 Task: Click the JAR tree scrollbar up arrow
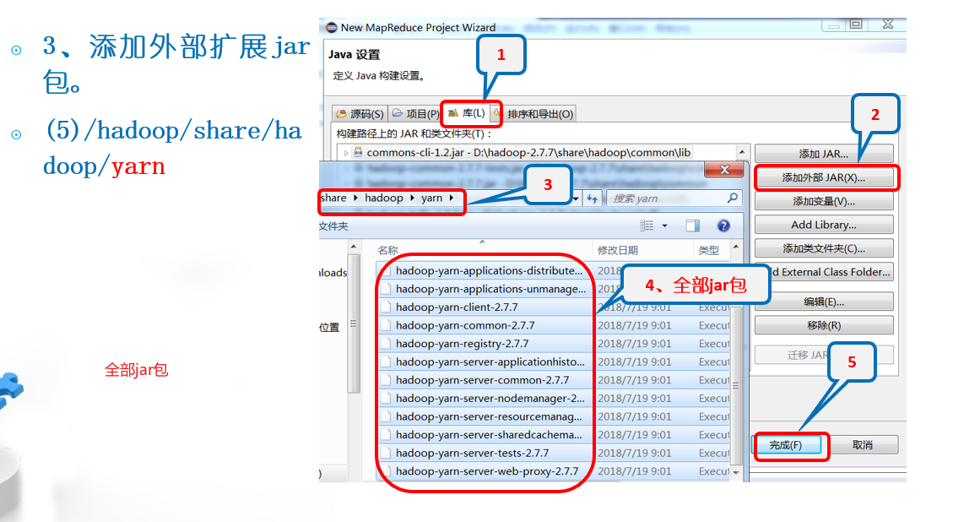(742, 152)
